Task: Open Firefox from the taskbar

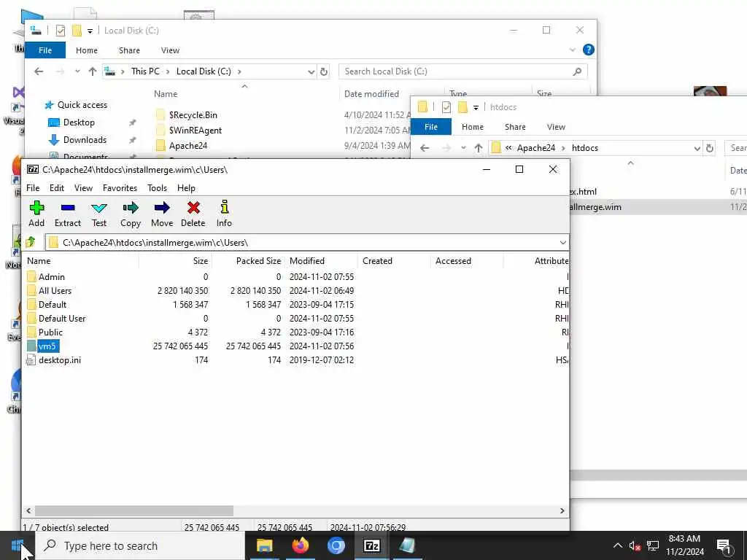Action: point(300,545)
